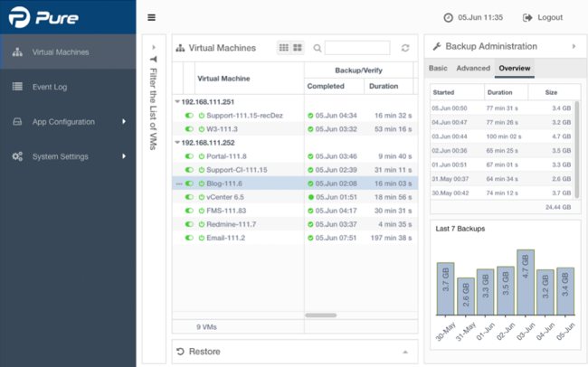Open Virtual Machines in the sidebar
This screenshot has height=367, width=588.
[x=68, y=52]
